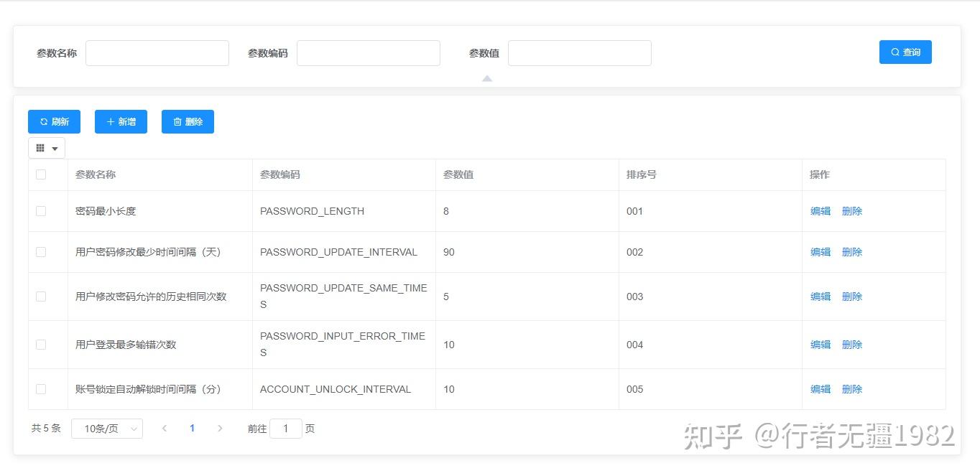Click the blue 删除 button in toolbar
The height and width of the screenshot is (476, 980).
(188, 121)
